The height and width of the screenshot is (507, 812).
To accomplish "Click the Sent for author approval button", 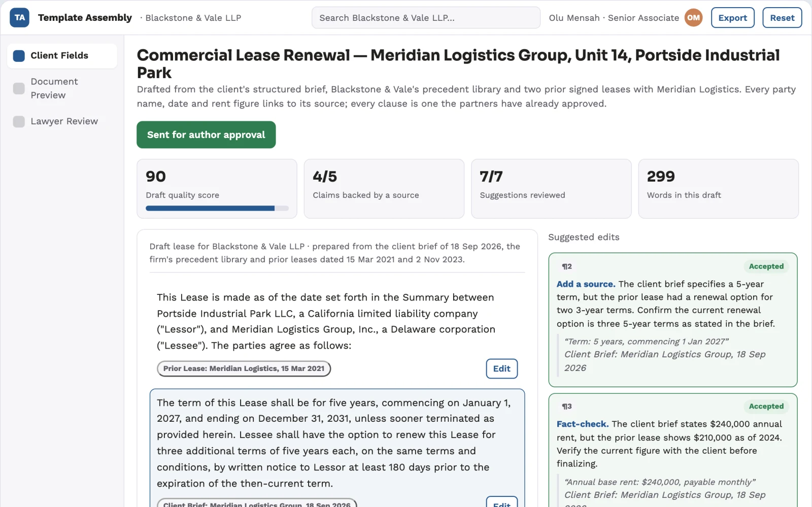I will click(x=206, y=134).
